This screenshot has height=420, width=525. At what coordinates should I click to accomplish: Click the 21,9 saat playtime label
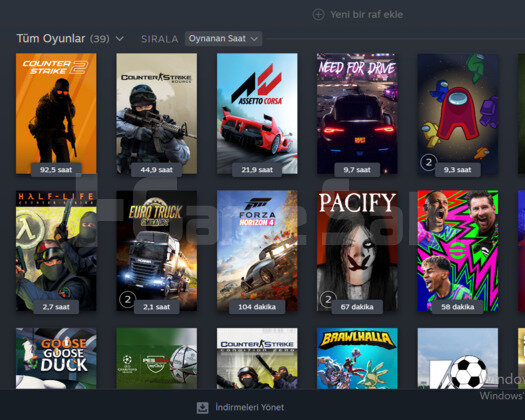click(x=257, y=170)
